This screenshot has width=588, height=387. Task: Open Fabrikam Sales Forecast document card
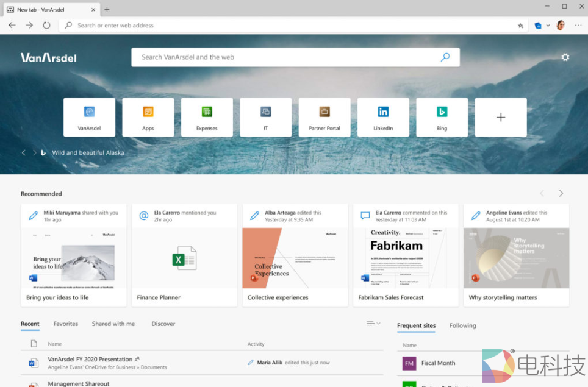[x=406, y=255]
